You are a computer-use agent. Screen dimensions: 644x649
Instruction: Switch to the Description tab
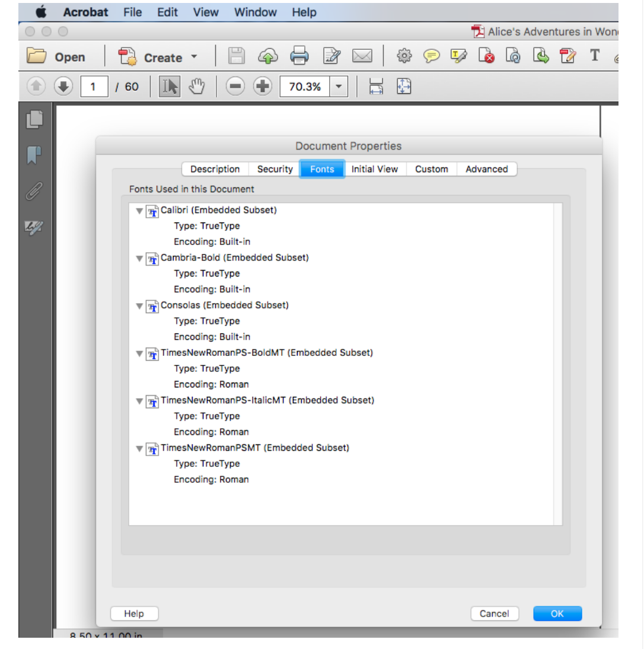[215, 169]
